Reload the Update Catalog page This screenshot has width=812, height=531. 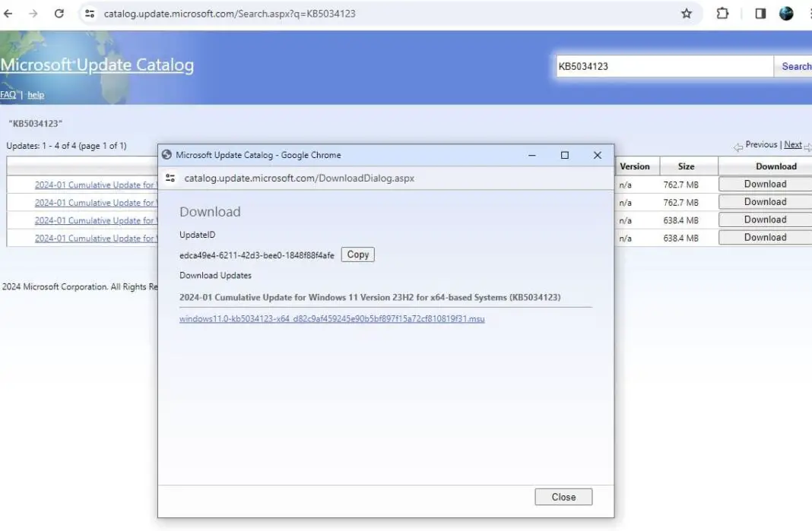click(x=59, y=13)
